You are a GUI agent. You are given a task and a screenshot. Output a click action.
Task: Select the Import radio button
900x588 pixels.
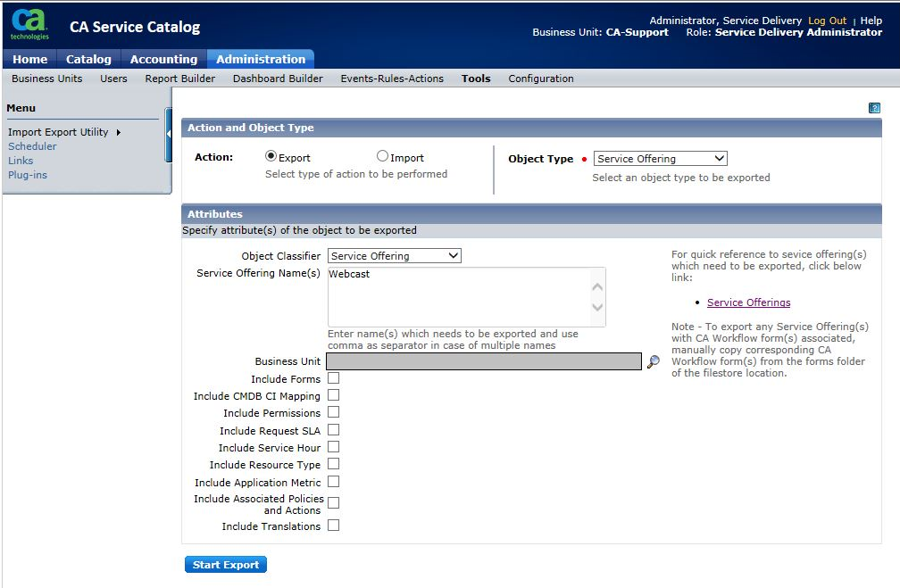382,156
